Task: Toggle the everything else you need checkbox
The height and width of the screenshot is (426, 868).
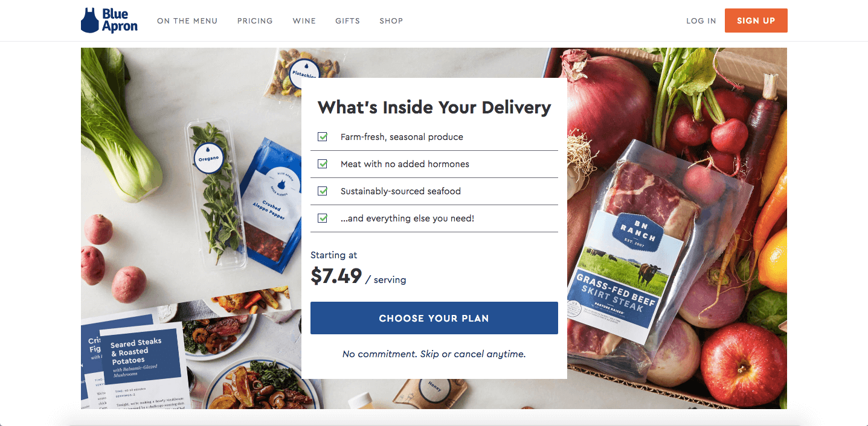Action: point(323,218)
